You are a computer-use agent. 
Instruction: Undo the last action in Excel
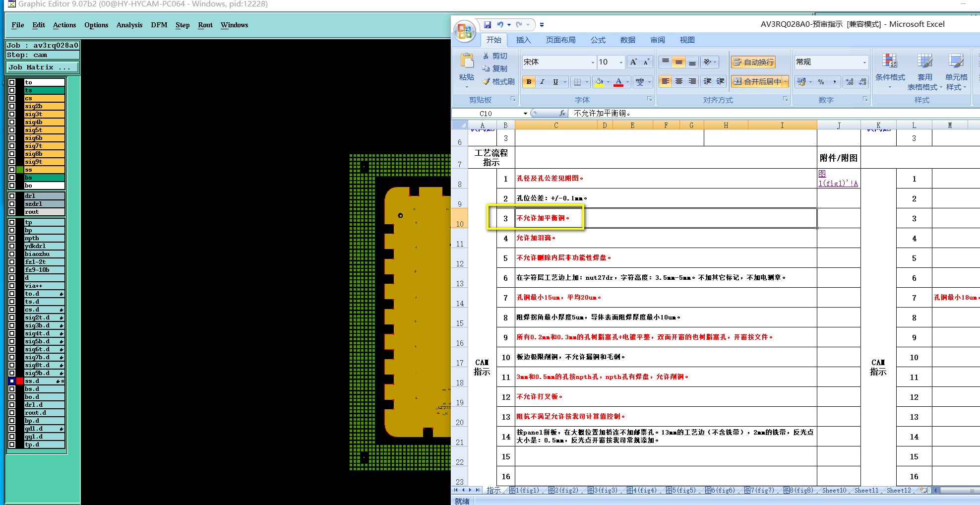point(500,24)
